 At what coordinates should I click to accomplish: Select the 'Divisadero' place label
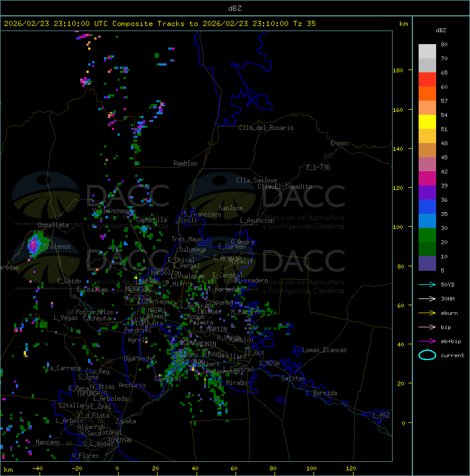coord(251,280)
